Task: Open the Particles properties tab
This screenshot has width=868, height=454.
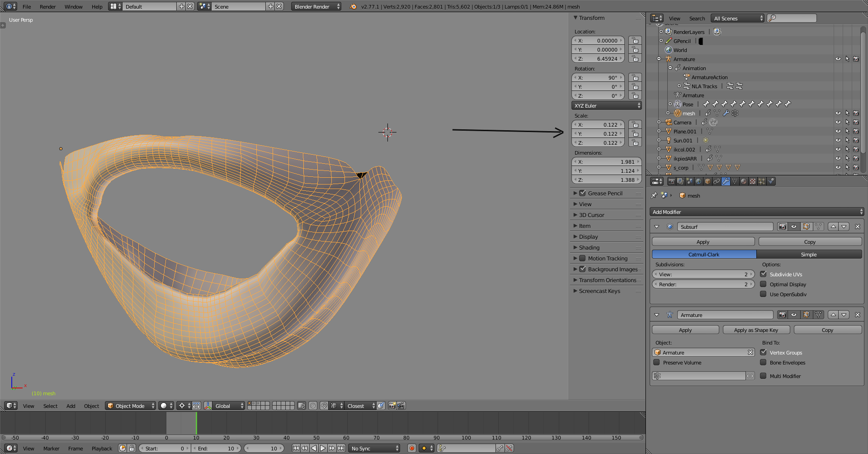Action: click(762, 181)
